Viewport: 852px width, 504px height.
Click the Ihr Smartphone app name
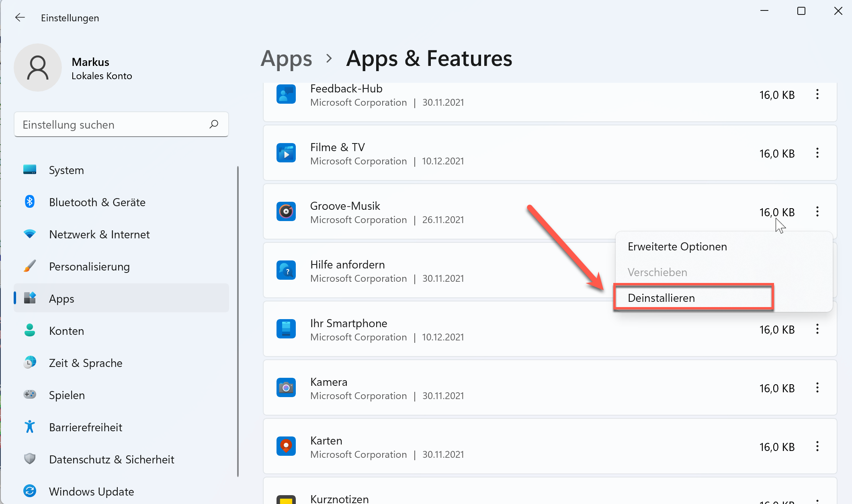point(349,323)
